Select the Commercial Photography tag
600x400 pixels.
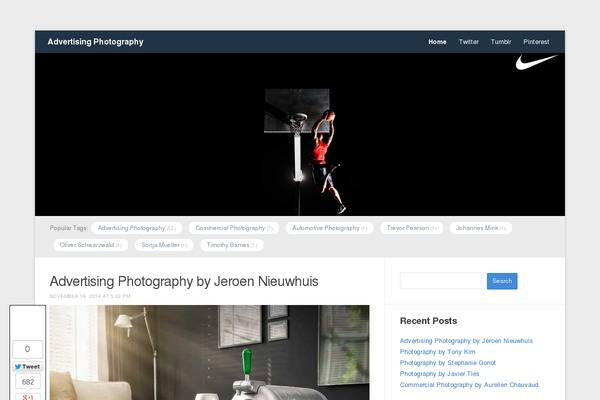234,228
